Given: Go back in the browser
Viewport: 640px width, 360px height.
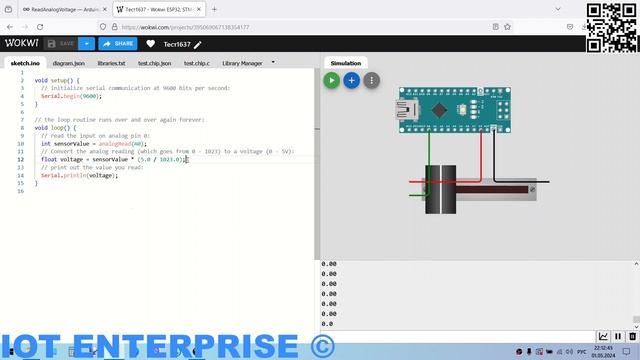Looking at the screenshot, I should point(10,27).
